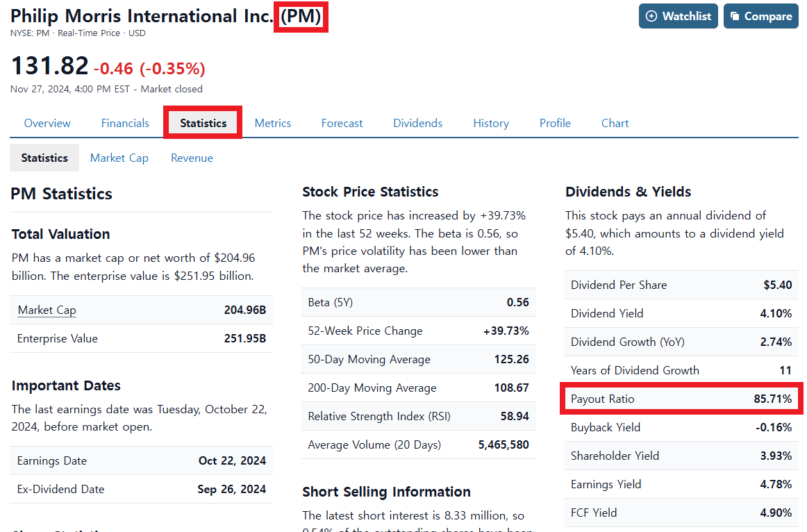
Task: Open the History tab
Action: [491, 123]
